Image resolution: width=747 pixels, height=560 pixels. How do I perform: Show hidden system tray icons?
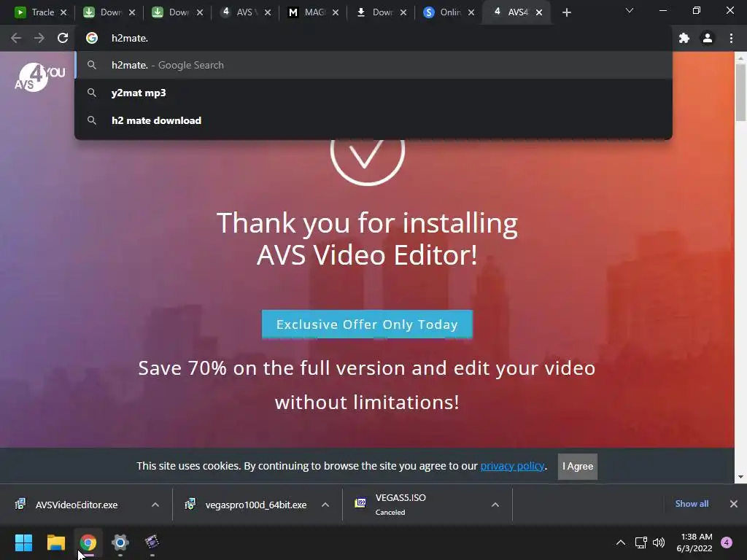[621, 542]
